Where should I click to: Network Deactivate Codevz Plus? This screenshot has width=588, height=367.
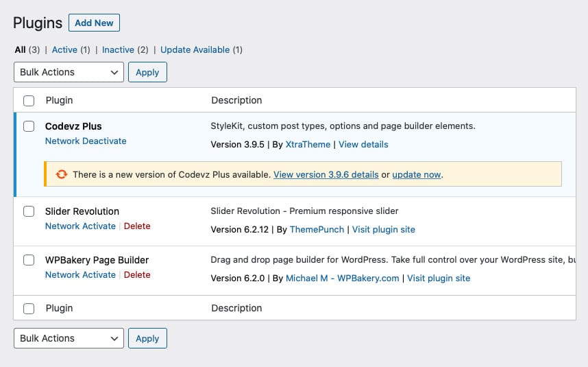tap(86, 141)
